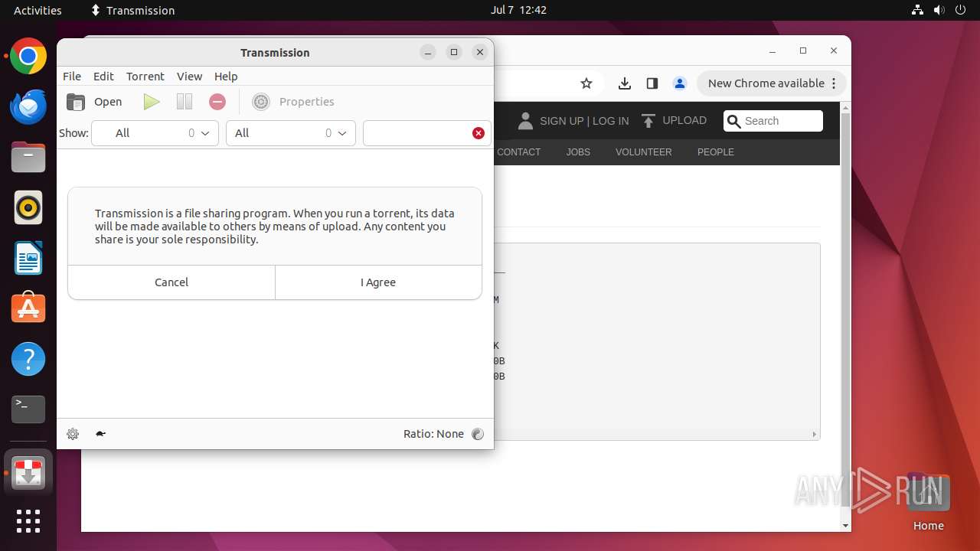Image resolution: width=980 pixels, height=551 pixels.
Task: Click the torrent filter text field
Action: point(426,133)
